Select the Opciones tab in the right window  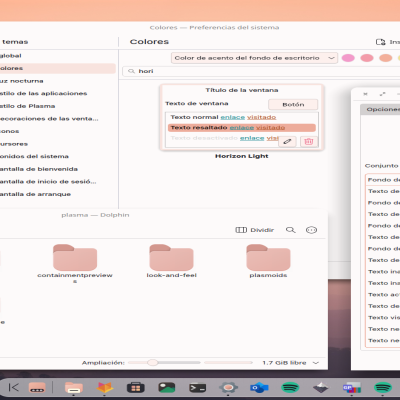point(380,109)
